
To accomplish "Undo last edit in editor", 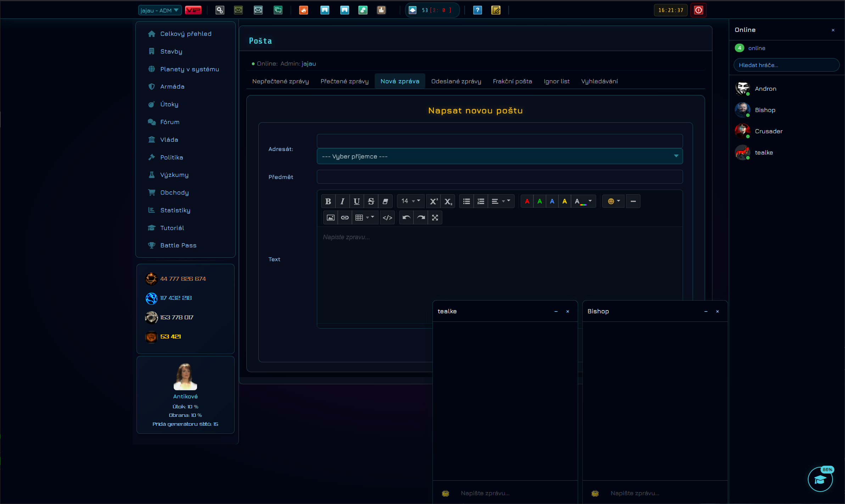I will point(407,218).
